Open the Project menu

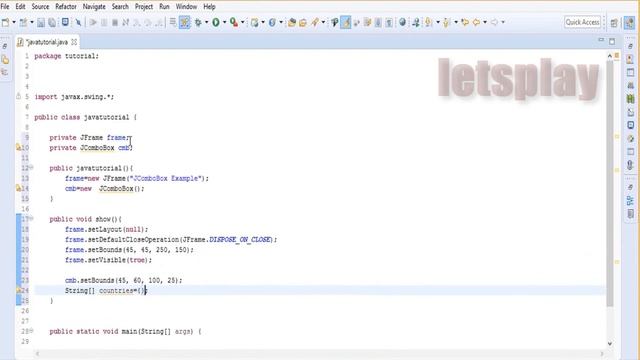(x=144, y=7)
